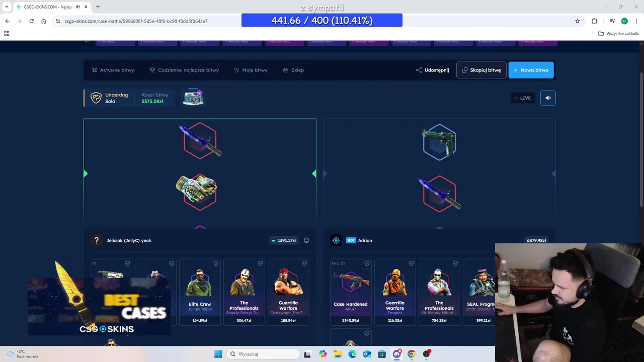This screenshot has height=362, width=644.
Task: Open the Aktywne bitwy section
Action: point(113,70)
